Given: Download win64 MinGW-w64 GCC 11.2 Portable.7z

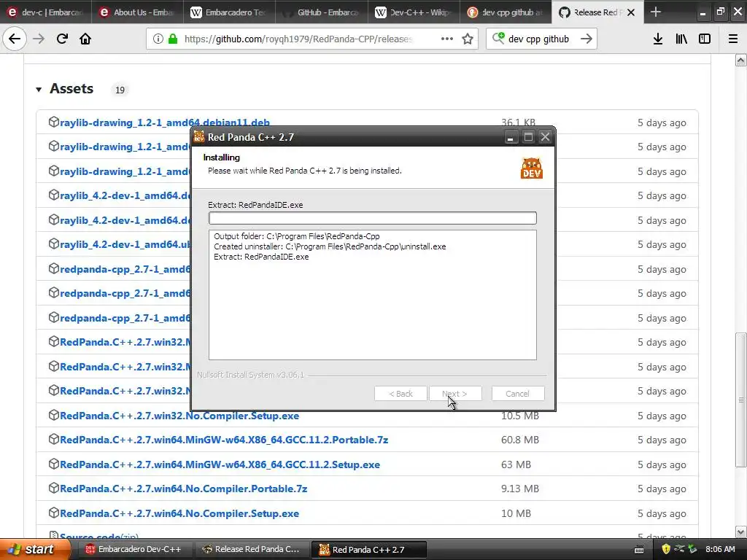Looking at the screenshot, I should click(224, 440).
